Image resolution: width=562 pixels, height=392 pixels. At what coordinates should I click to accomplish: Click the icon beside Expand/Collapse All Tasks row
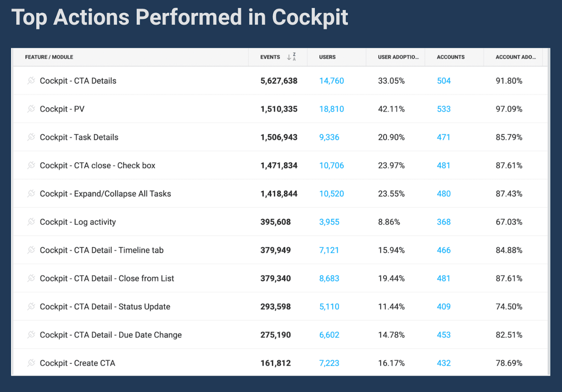tap(31, 194)
